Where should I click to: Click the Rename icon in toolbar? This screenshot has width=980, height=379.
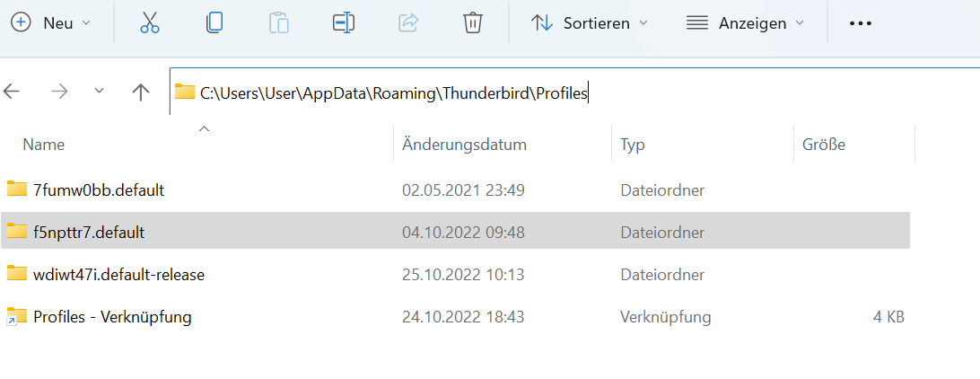click(343, 22)
